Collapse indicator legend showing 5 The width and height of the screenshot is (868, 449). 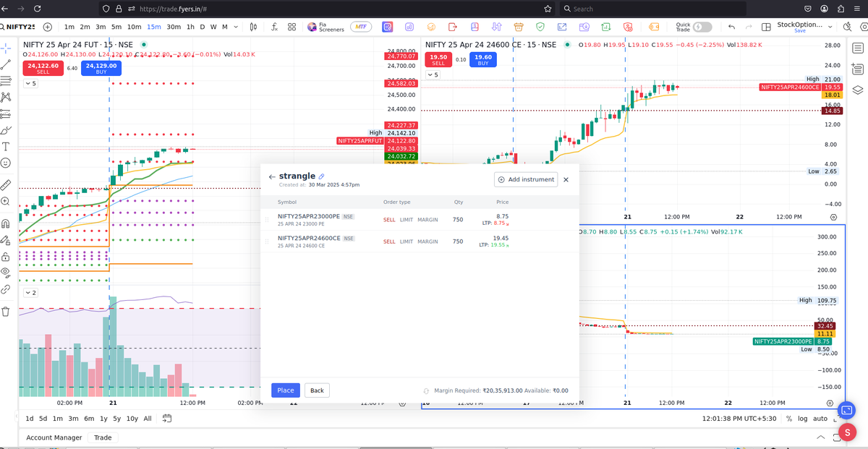tap(30, 84)
